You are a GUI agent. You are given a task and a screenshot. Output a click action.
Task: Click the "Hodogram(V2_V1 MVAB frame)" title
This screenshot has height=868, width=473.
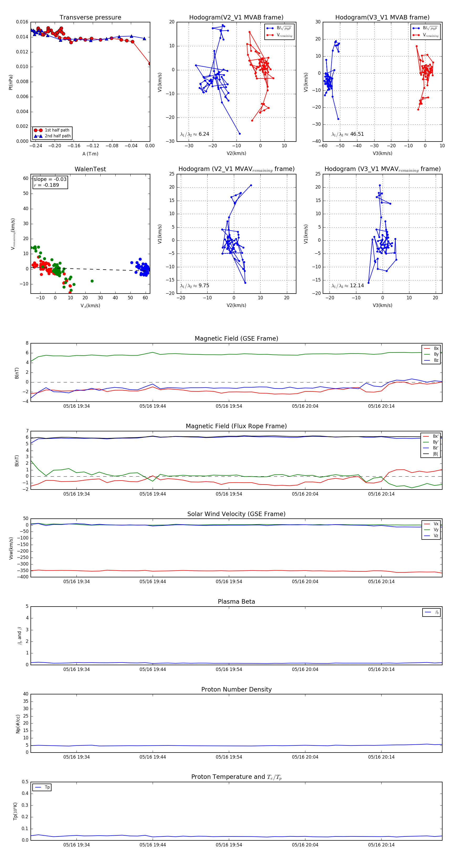click(x=236, y=18)
